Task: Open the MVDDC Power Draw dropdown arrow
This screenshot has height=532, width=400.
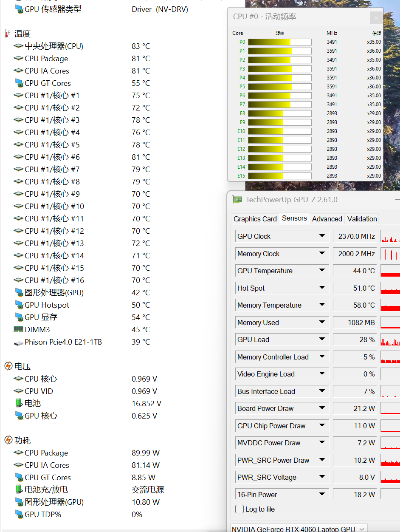Action: tap(322, 443)
